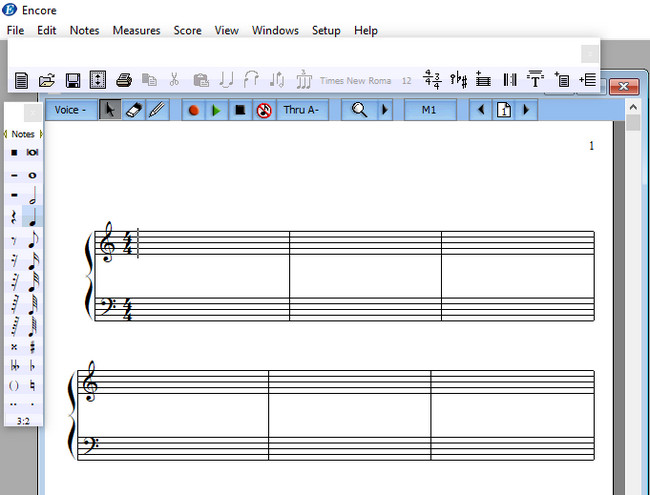This screenshot has height=495, width=650.
Task: Toggle the MIDI mute note icon
Action: [264, 110]
